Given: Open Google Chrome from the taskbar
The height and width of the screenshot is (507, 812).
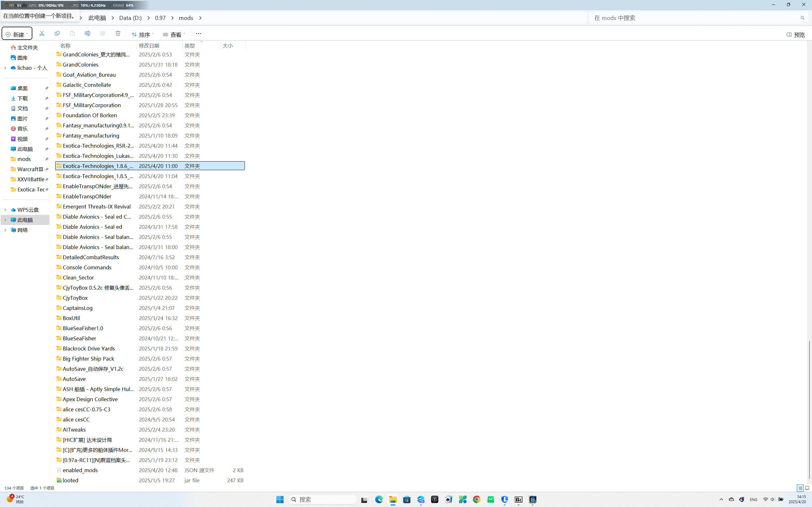Looking at the screenshot, I should pos(476,500).
